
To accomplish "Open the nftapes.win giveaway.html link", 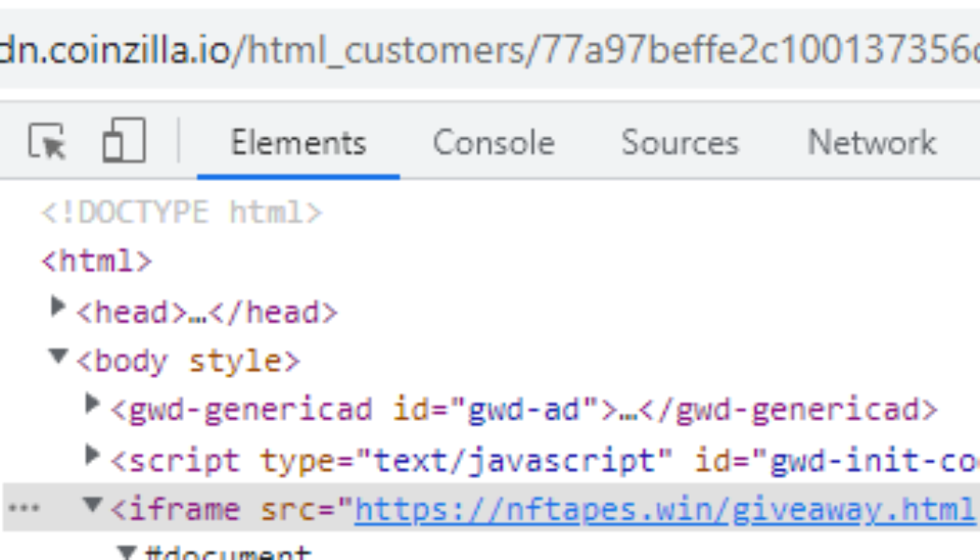I will tap(665, 510).
